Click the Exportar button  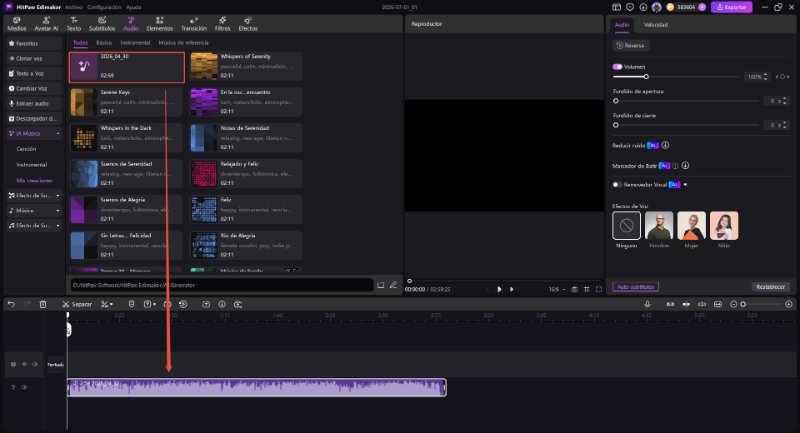coord(731,7)
